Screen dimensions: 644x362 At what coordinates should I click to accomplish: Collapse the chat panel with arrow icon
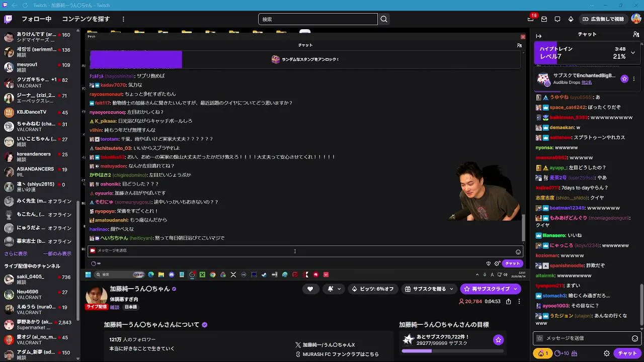click(x=539, y=36)
